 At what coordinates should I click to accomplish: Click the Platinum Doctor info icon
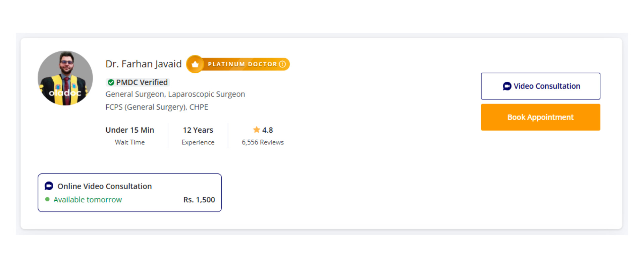point(282,64)
